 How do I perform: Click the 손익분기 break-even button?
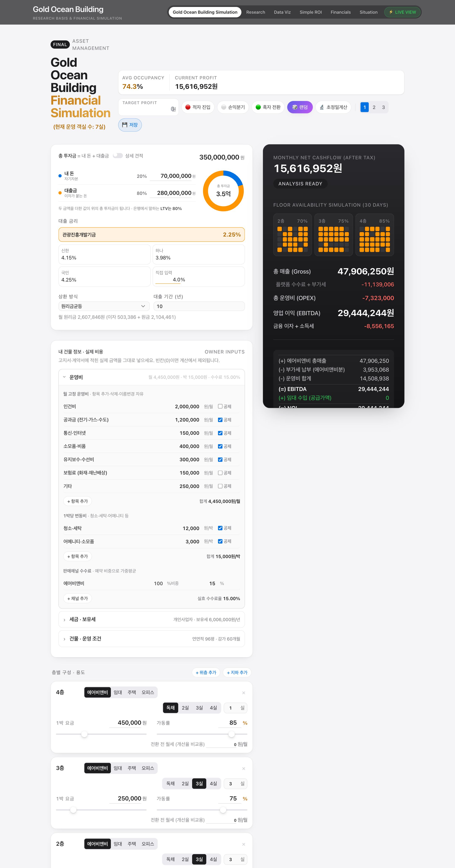click(x=233, y=107)
